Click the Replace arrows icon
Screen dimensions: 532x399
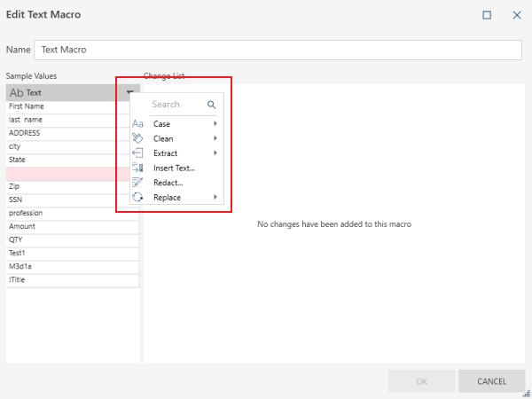(x=137, y=197)
